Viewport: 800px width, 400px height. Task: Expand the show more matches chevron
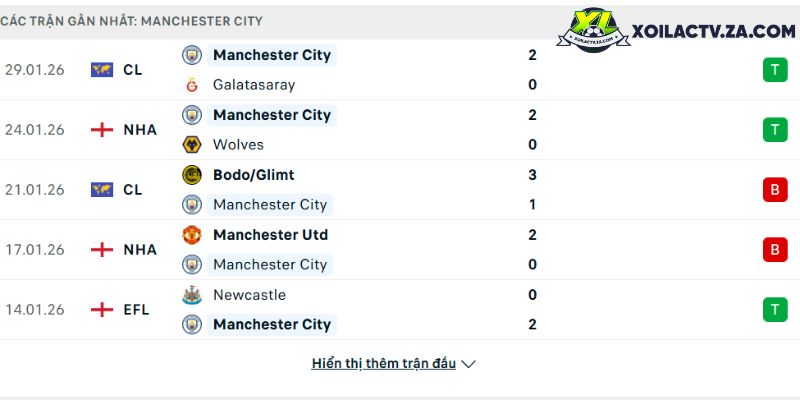[469, 364]
